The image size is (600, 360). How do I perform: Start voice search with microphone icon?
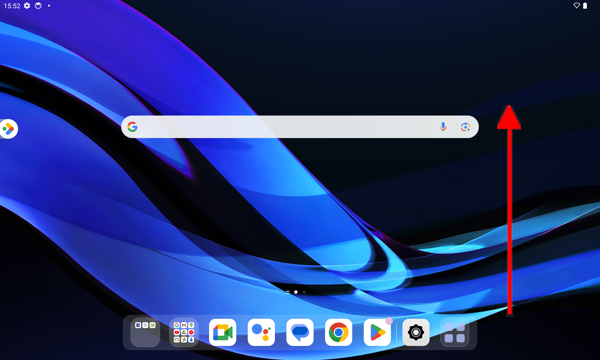tap(443, 127)
